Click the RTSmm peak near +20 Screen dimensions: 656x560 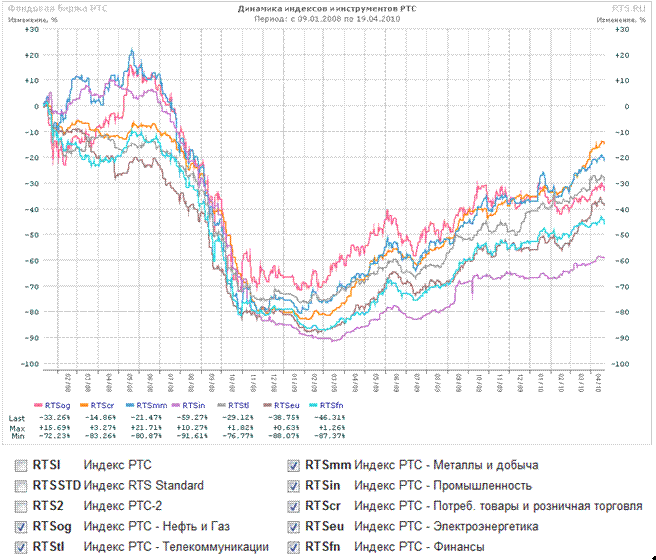coord(132,51)
